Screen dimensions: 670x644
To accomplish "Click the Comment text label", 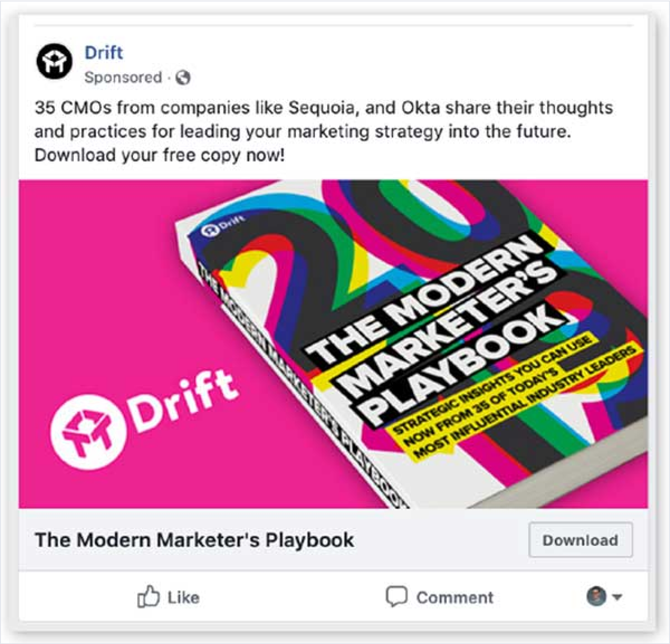I will [455, 597].
